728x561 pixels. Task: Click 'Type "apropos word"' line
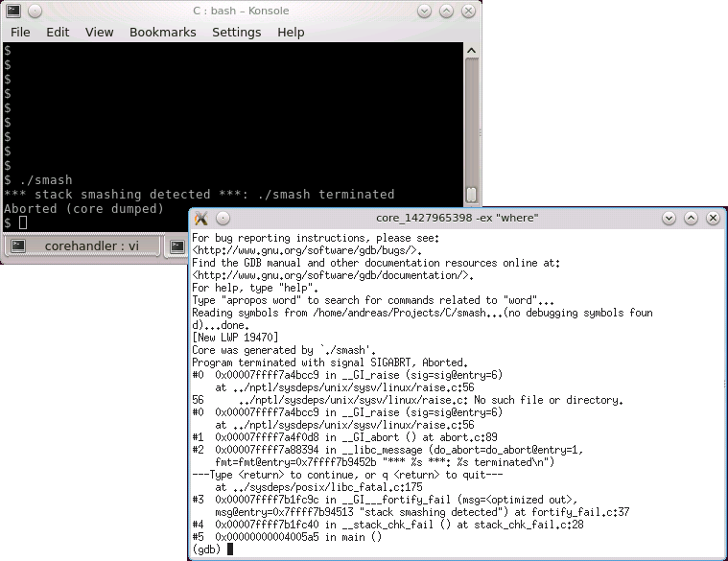click(x=373, y=300)
